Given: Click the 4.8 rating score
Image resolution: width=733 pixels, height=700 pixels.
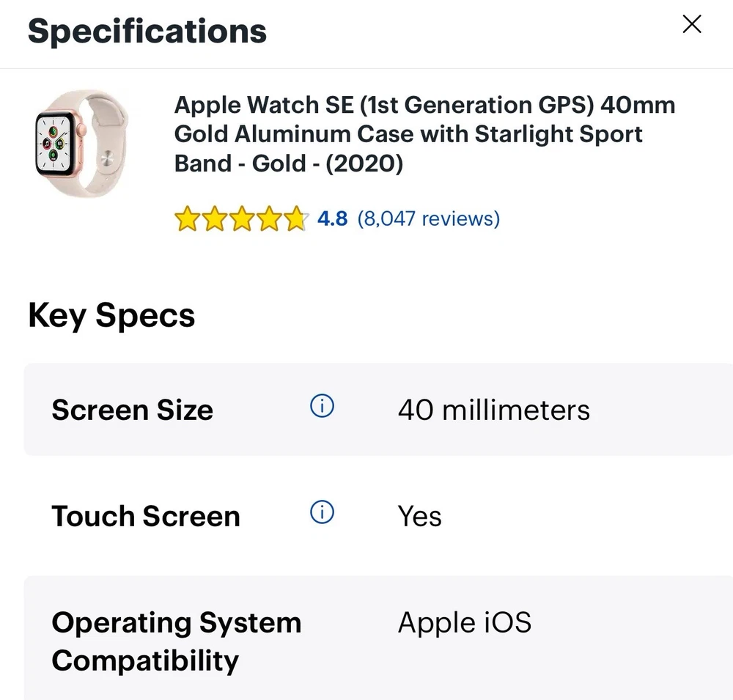Looking at the screenshot, I should 332,218.
